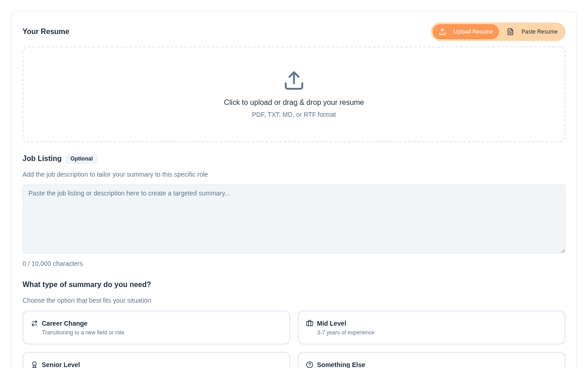588x368 pixels.
Task: Click the Something Else question mark icon
Action: tap(310, 365)
